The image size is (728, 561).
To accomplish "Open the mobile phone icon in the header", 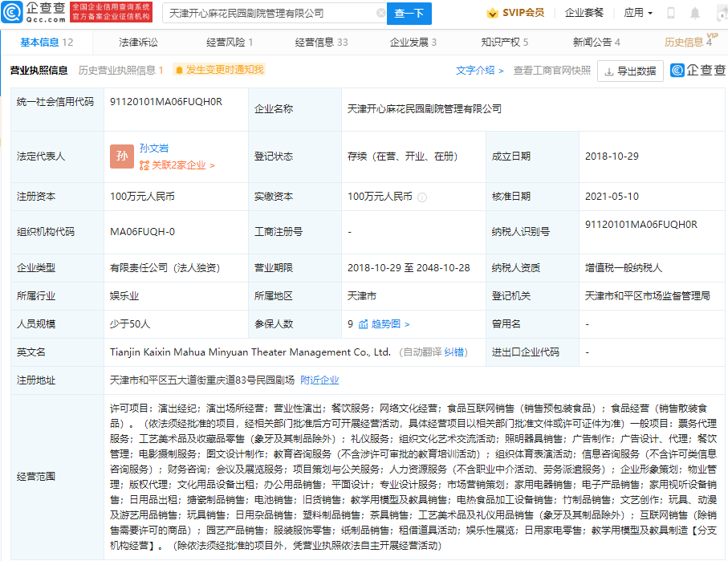I will pyautogui.click(x=670, y=13).
